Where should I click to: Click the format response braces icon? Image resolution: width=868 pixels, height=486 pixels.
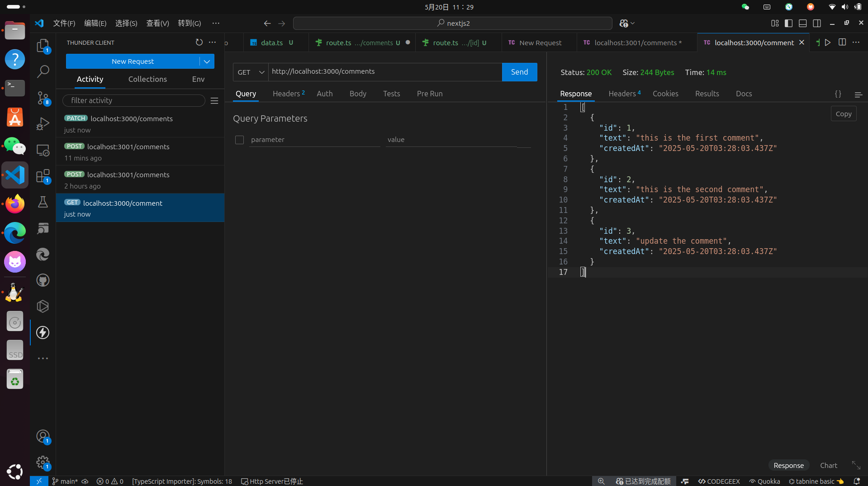(x=838, y=94)
